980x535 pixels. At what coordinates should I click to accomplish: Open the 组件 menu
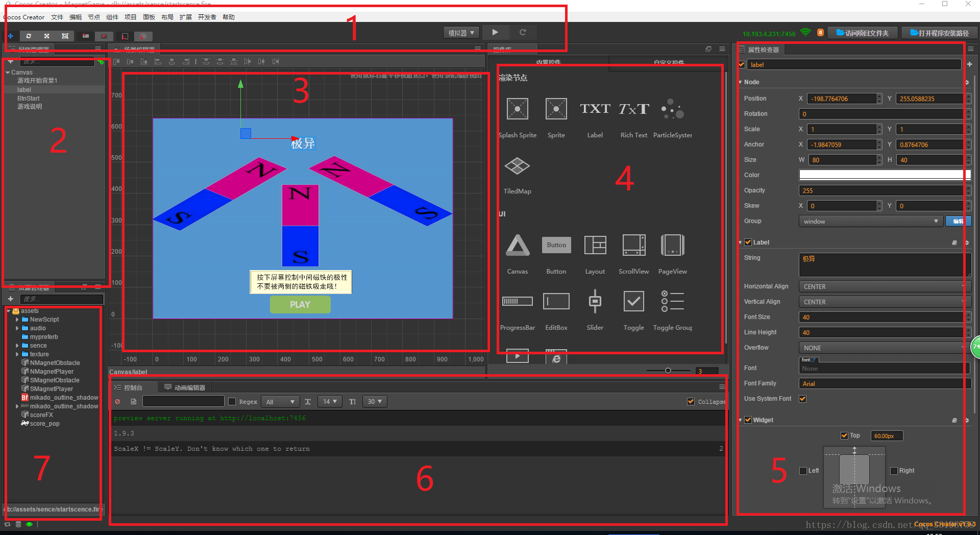tap(112, 17)
